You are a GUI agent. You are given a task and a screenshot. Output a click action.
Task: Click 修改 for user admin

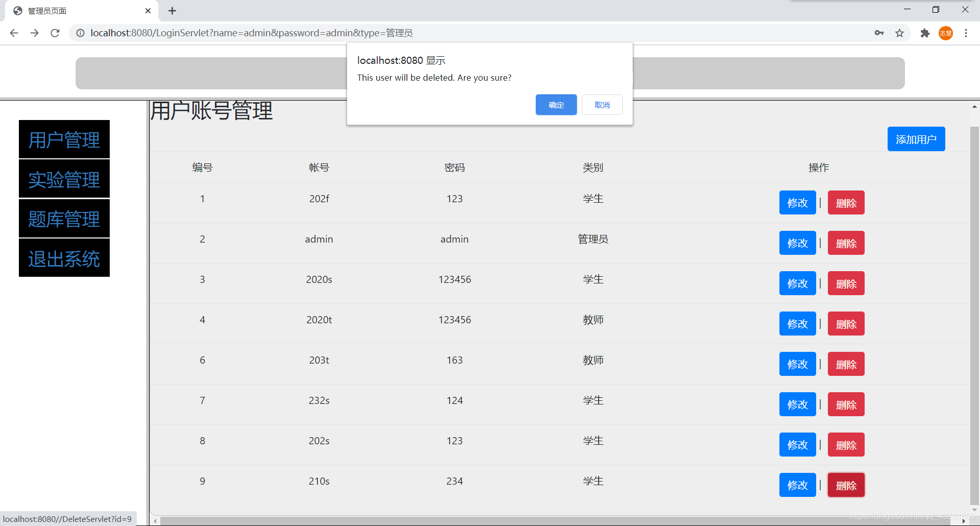pos(797,243)
